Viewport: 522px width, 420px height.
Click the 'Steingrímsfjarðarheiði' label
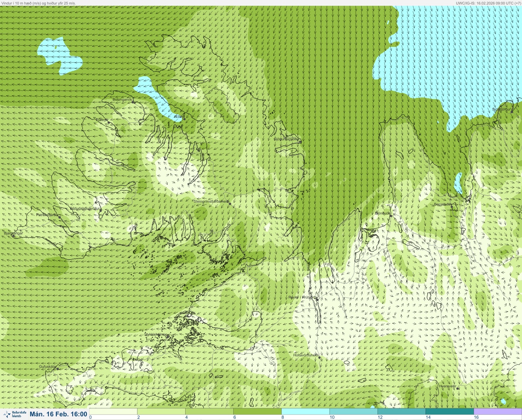tap(211, 201)
